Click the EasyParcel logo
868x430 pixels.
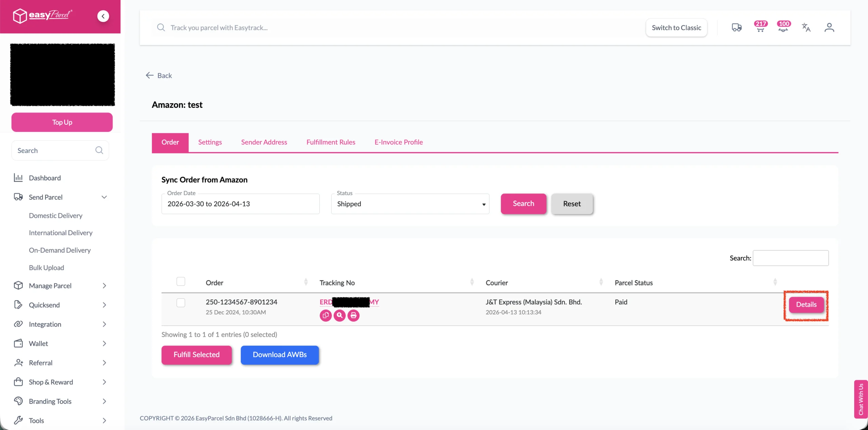42,16
